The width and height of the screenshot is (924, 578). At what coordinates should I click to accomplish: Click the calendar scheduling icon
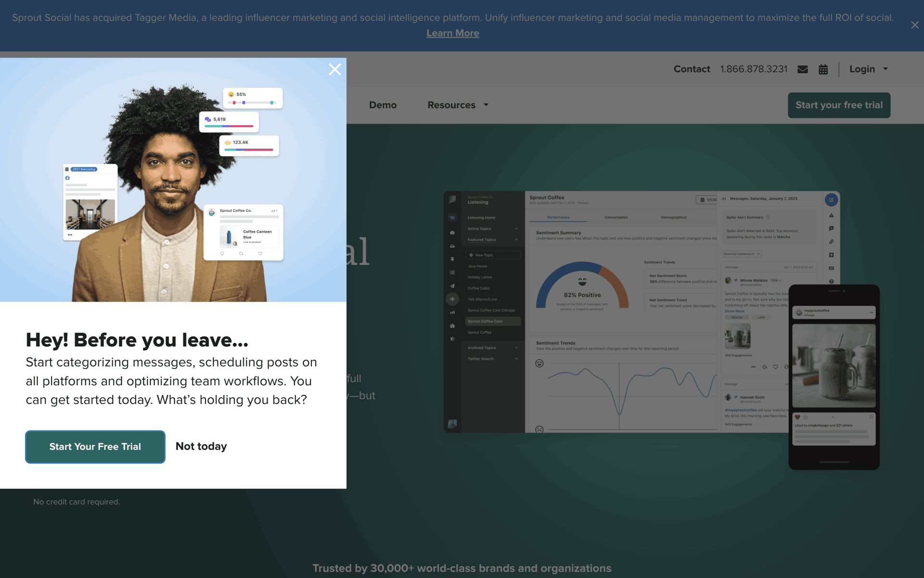pos(823,69)
